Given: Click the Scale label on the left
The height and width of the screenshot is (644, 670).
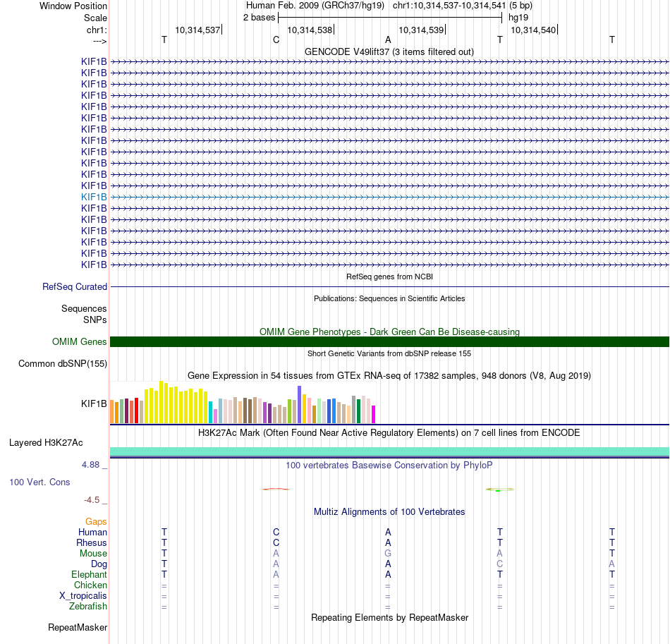Looking at the screenshot, I should coord(95,18).
